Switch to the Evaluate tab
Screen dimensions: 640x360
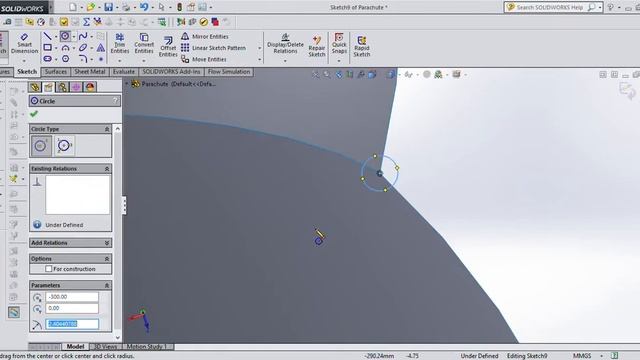tap(124, 72)
